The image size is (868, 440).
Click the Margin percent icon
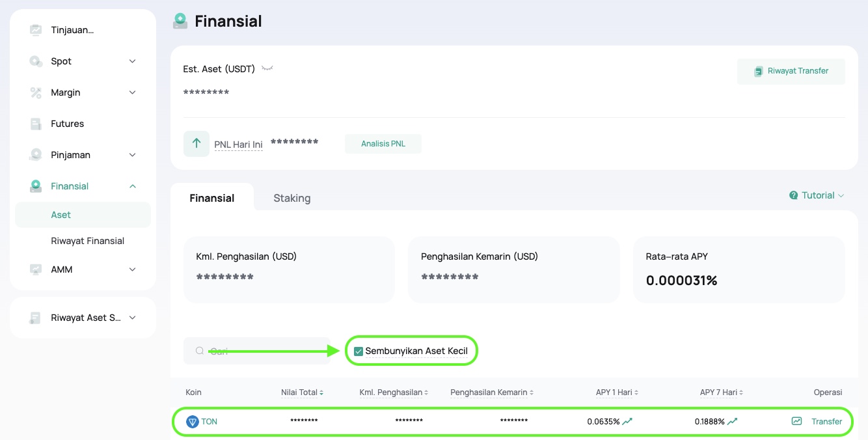pos(36,92)
